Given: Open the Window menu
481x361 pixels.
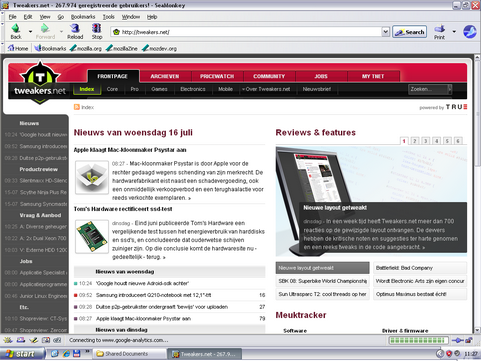Looking at the screenshot, I should [x=131, y=17].
